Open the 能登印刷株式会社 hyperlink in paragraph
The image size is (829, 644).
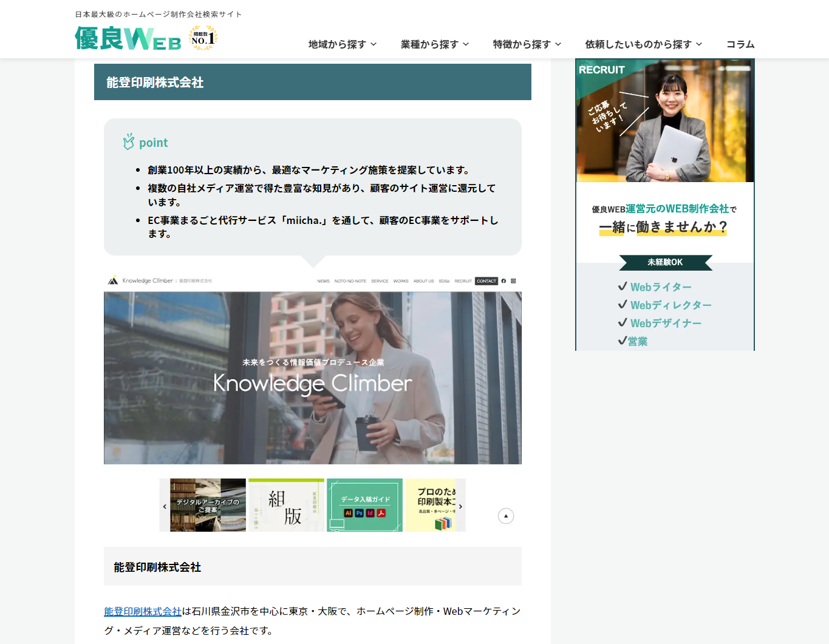(x=143, y=611)
